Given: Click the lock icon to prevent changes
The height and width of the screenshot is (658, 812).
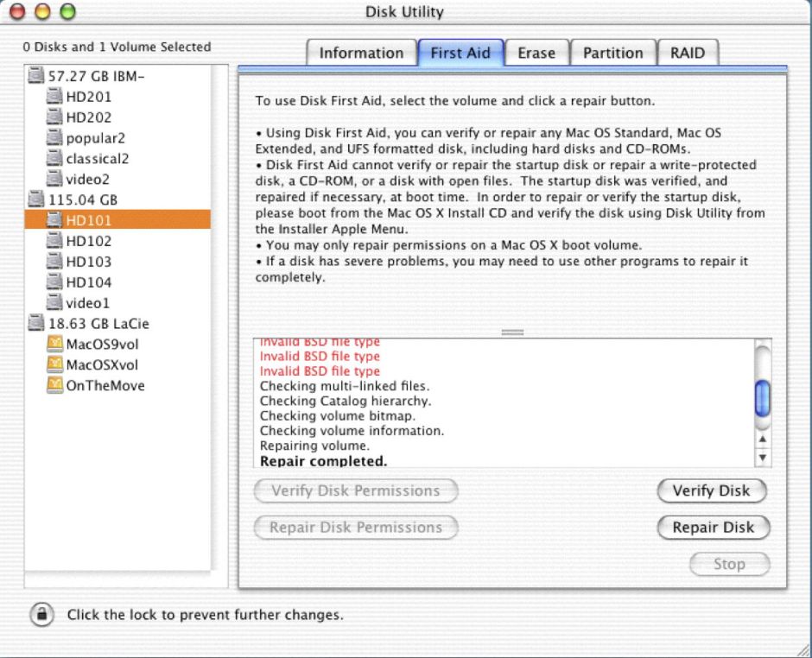Looking at the screenshot, I should pyautogui.click(x=41, y=615).
